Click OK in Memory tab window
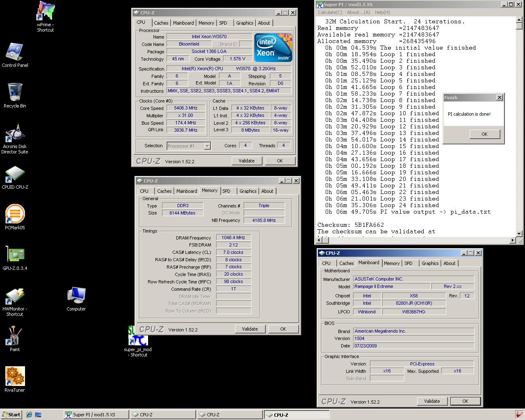Image resolution: width=525 pixels, height=420 pixels. [x=283, y=329]
